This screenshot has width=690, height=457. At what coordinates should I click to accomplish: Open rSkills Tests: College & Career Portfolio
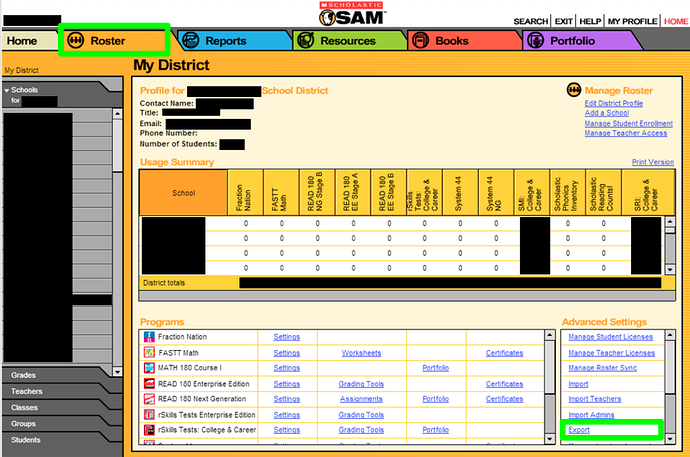point(435,430)
